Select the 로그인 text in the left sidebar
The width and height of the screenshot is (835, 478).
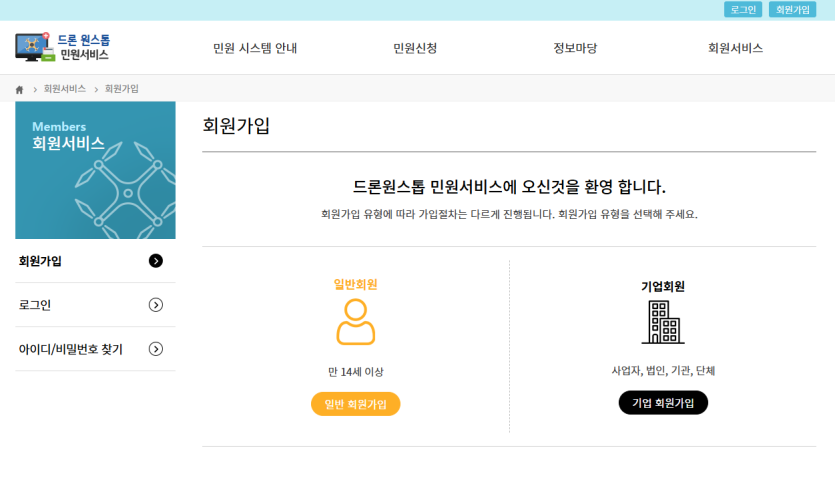pos(35,305)
